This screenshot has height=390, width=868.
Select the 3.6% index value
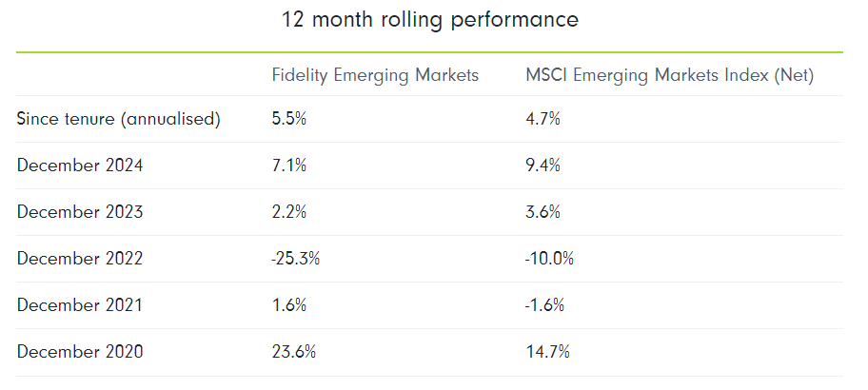542,212
